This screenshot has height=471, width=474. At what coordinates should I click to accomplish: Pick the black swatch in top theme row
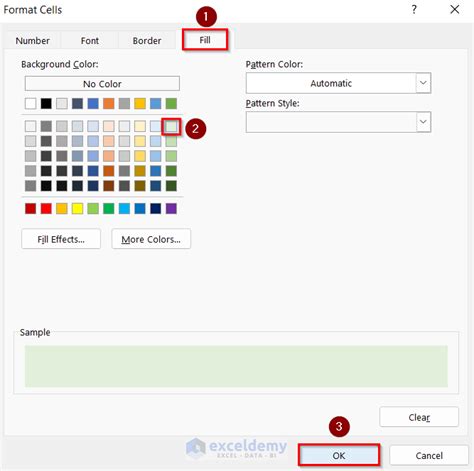(x=46, y=103)
